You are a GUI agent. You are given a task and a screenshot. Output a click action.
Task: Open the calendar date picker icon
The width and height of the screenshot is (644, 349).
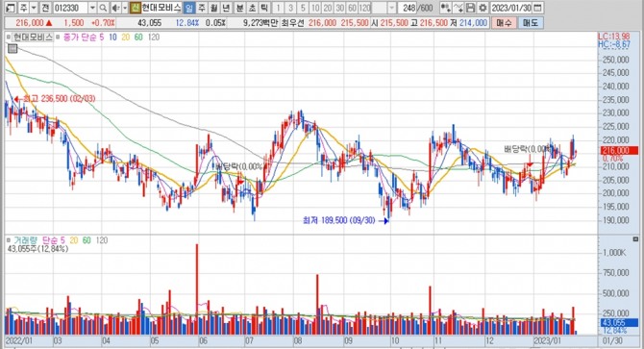[537, 8]
